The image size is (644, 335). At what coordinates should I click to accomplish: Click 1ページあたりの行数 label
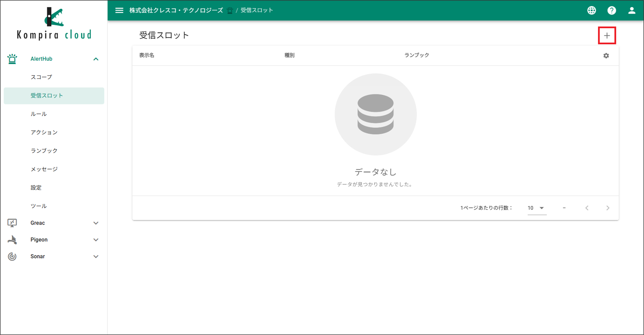[486, 208]
